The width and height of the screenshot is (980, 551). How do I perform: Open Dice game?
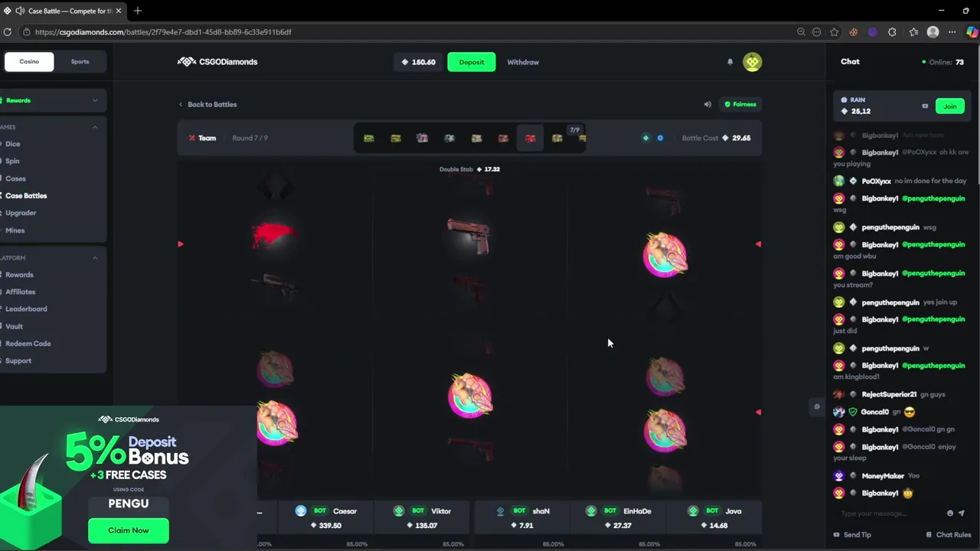click(13, 144)
